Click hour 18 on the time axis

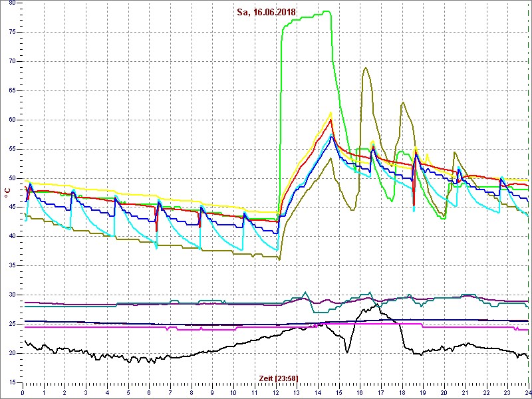click(402, 392)
